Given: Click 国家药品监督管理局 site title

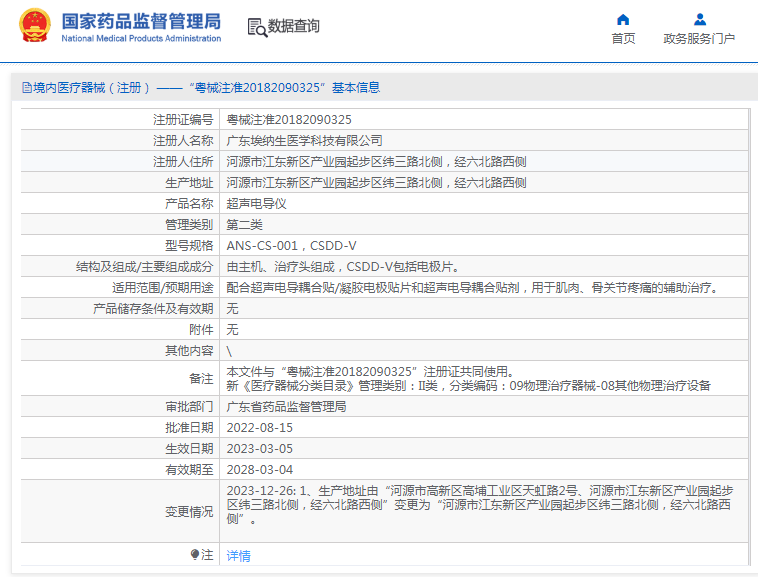Looking at the screenshot, I should coord(141,21).
